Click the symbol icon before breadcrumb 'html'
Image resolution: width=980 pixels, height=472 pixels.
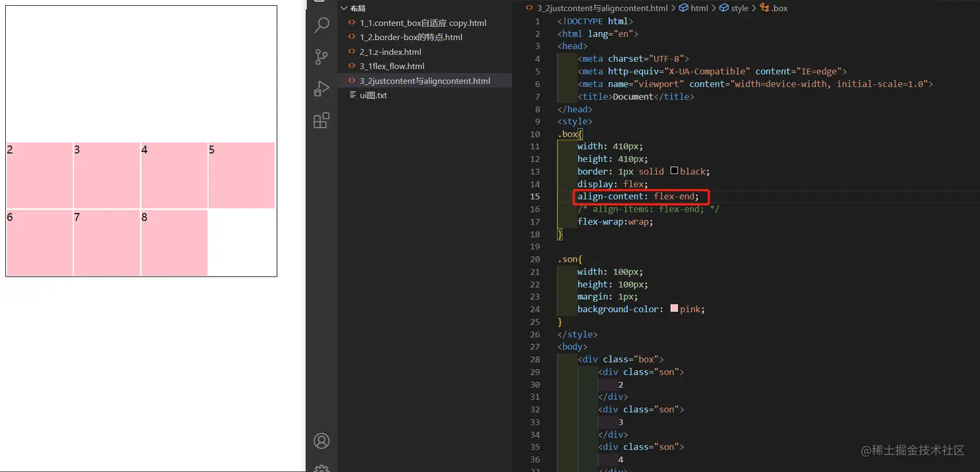[x=684, y=8]
